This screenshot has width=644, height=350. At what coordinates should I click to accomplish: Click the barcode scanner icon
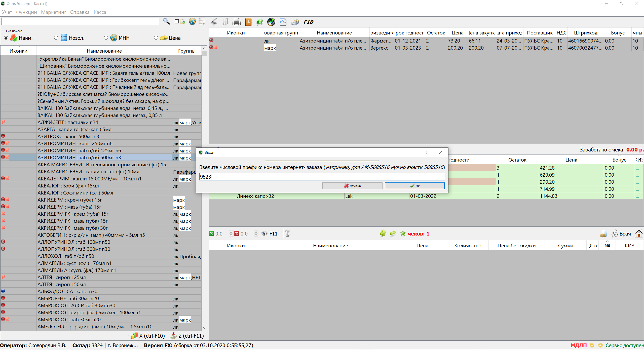point(214,22)
